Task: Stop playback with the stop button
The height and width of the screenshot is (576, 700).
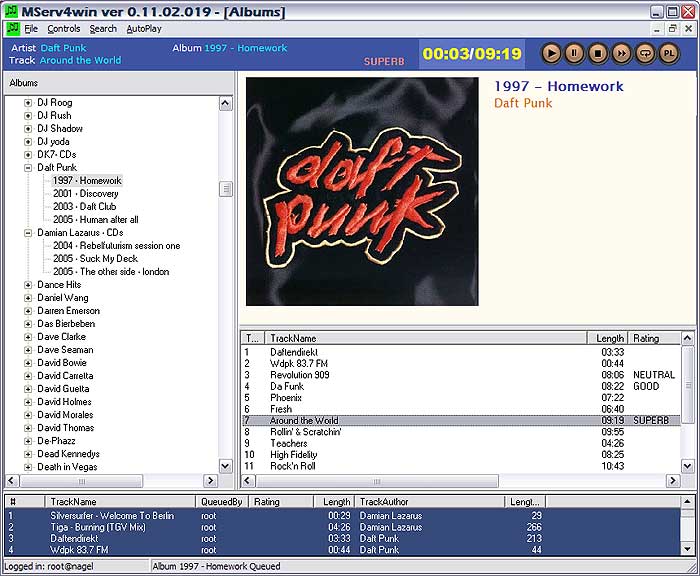Action: [x=598, y=54]
